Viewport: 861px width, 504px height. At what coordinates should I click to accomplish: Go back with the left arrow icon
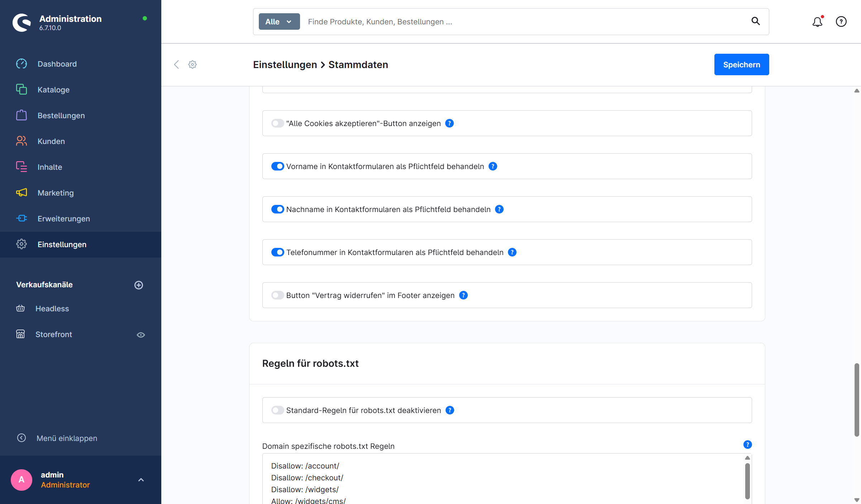176,64
